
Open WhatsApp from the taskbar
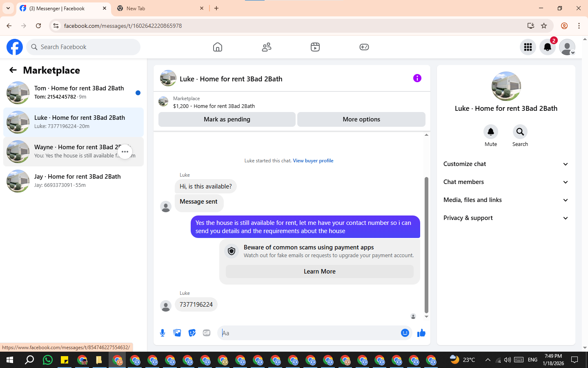[48, 360]
